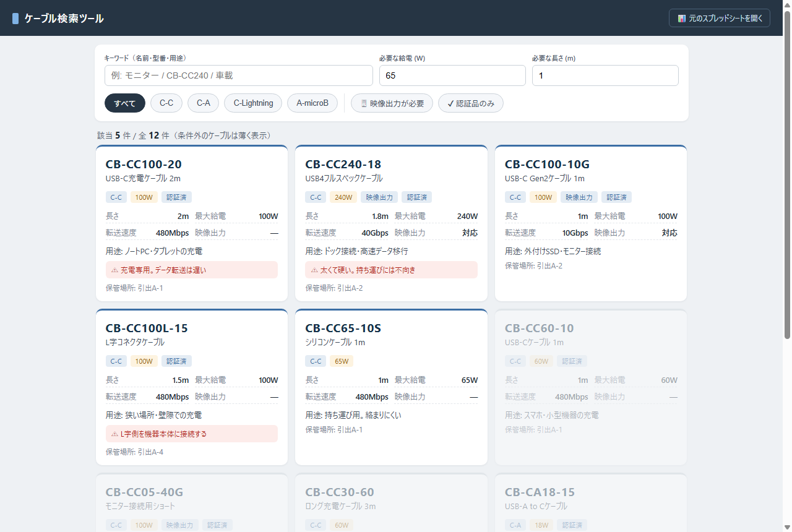This screenshot has width=792, height=532.
Task: Click the dimmed CB-CC05-40G card title
Action: click(144, 492)
